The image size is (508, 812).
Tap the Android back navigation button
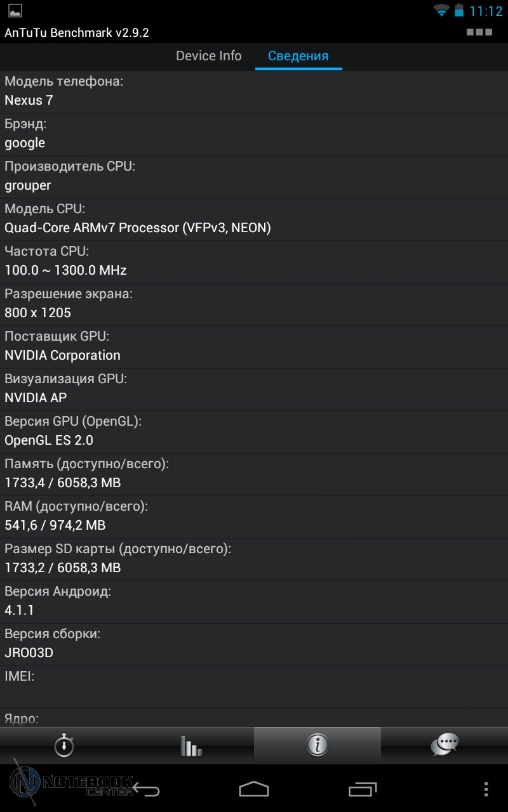click(147, 790)
